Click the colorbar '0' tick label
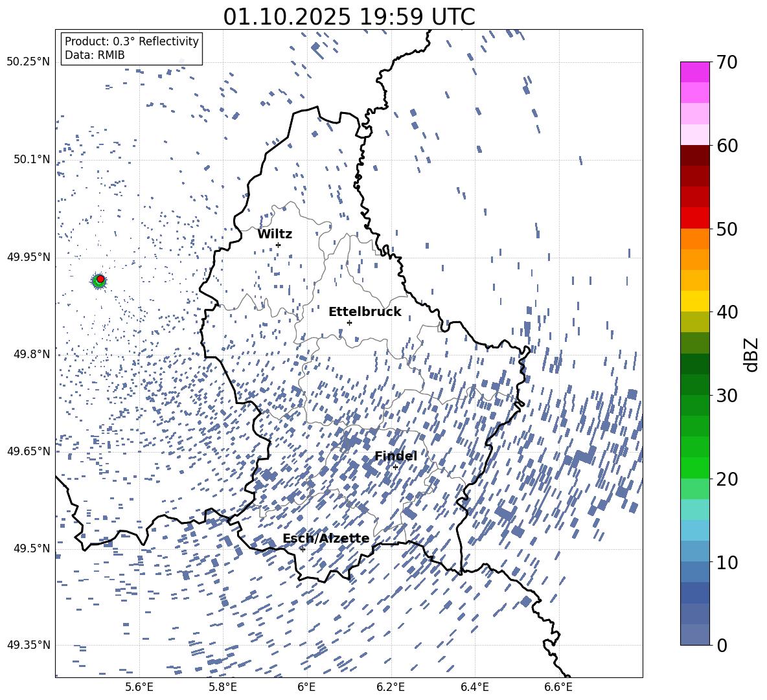The width and height of the screenshot is (767, 700). 722,645
